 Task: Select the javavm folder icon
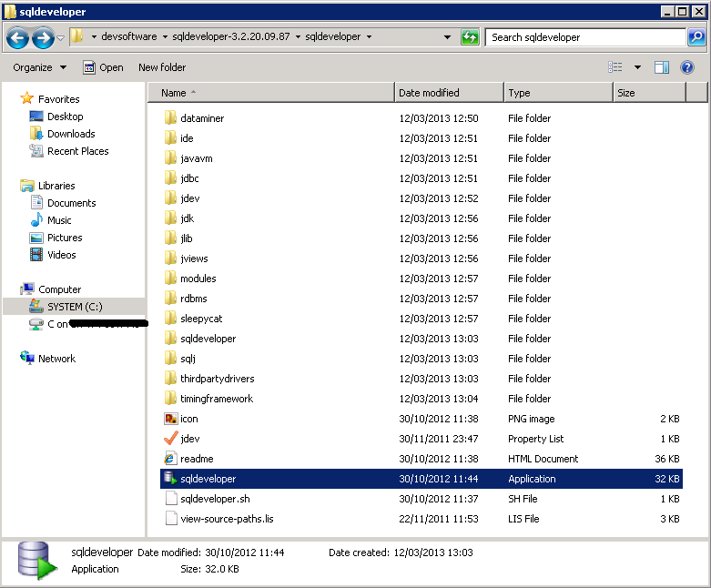tap(170, 157)
